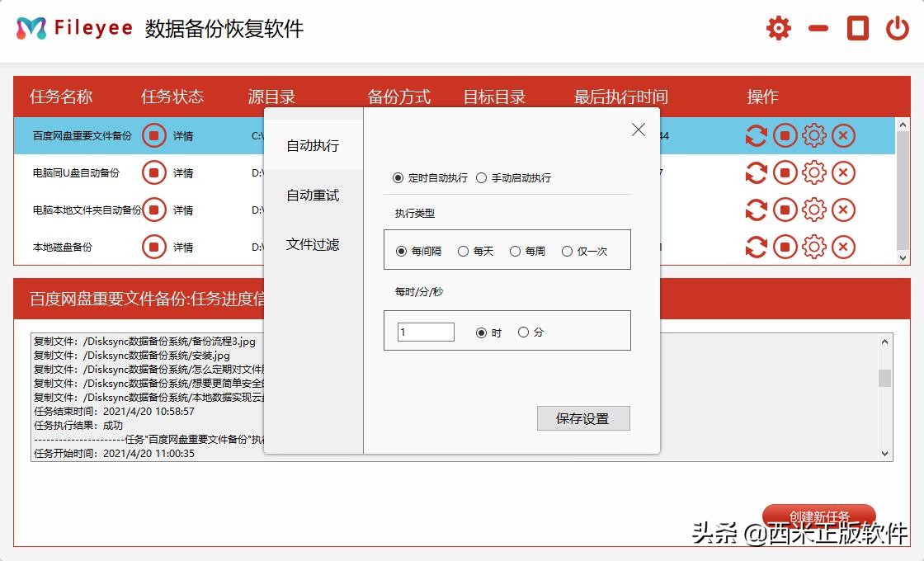Click the interval number input field
The height and width of the screenshot is (561, 924).
point(425,331)
